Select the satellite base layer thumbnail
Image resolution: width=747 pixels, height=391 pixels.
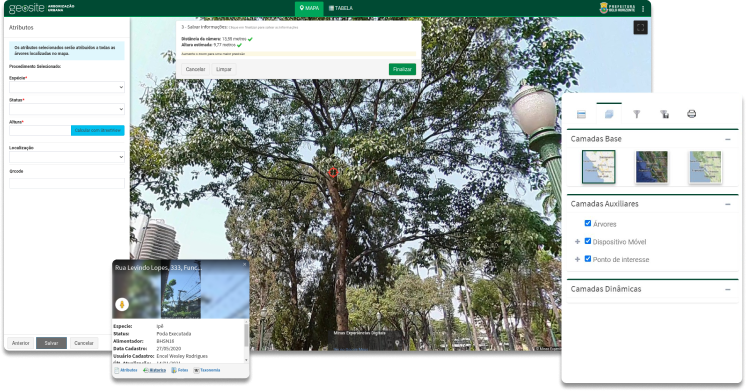click(652, 167)
